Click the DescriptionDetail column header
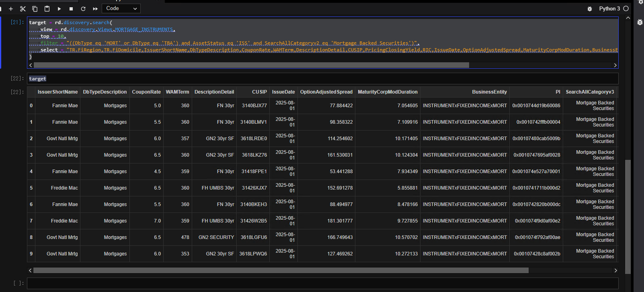This screenshot has height=292, width=644. tap(214, 92)
